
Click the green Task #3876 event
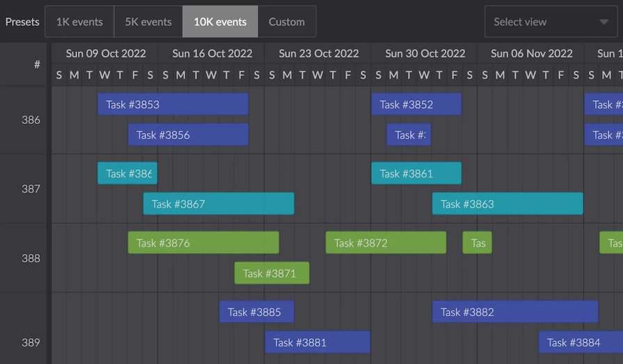tap(203, 243)
